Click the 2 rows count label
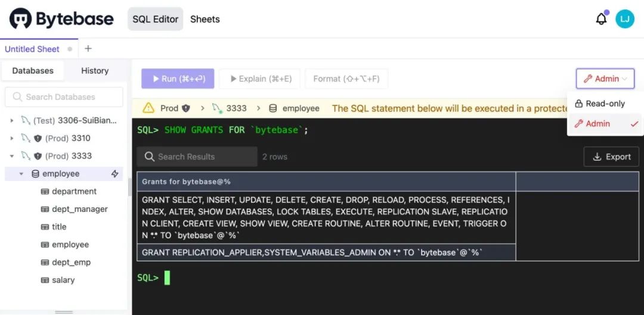Viewport: 644px width, 315px height. [x=275, y=157]
